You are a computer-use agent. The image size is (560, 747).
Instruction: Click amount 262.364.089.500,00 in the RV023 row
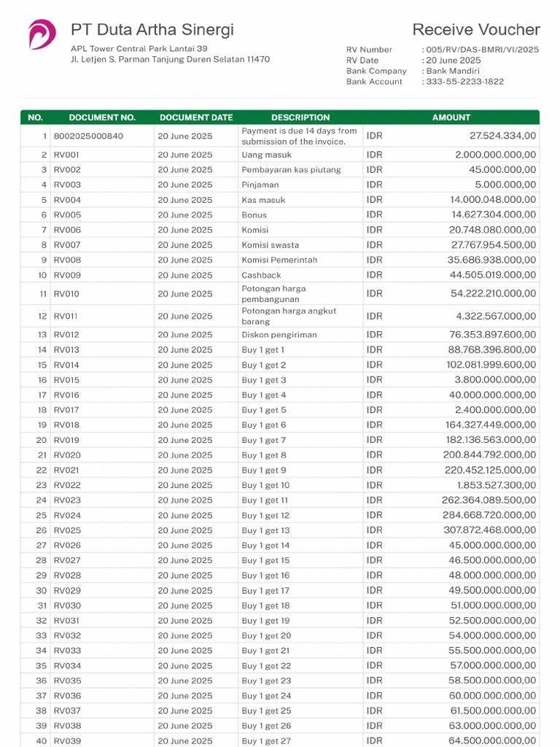(489, 500)
